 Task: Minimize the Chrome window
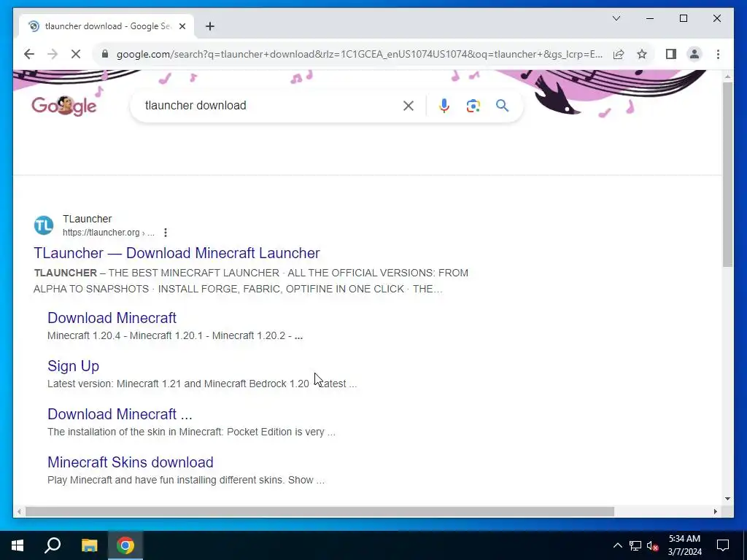coord(650,18)
